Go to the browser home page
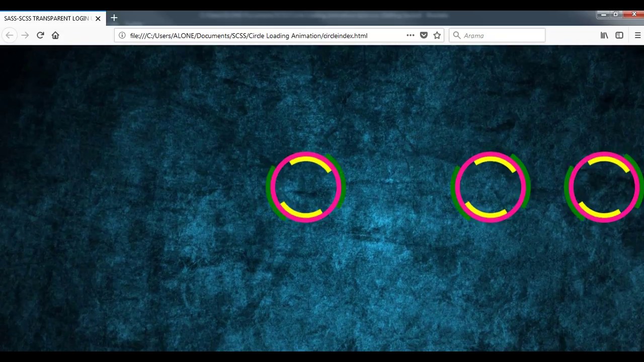Viewport: 644px width, 362px height. click(55, 35)
